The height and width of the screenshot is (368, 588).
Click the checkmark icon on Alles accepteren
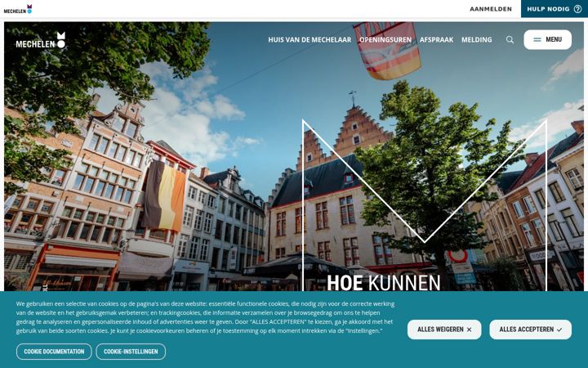click(x=559, y=330)
